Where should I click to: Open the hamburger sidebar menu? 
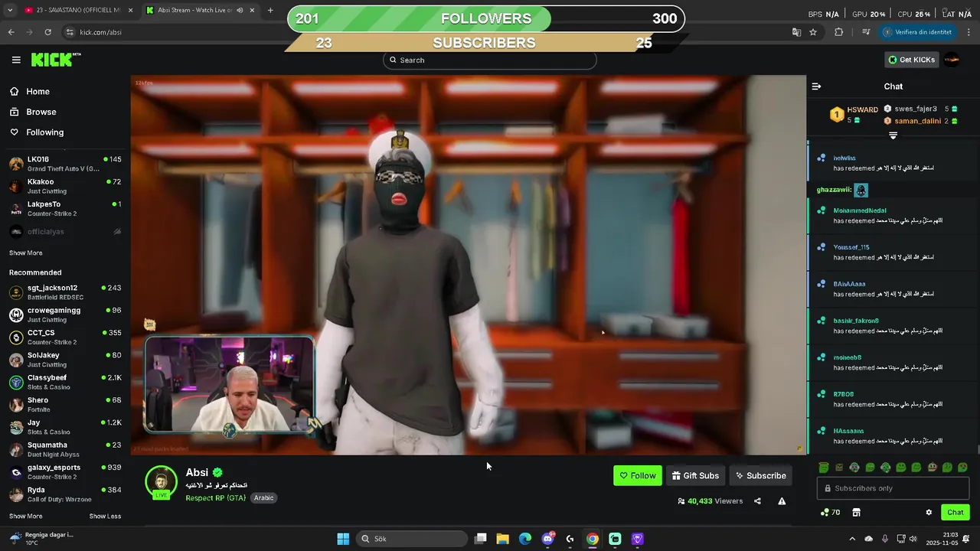coord(16,60)
